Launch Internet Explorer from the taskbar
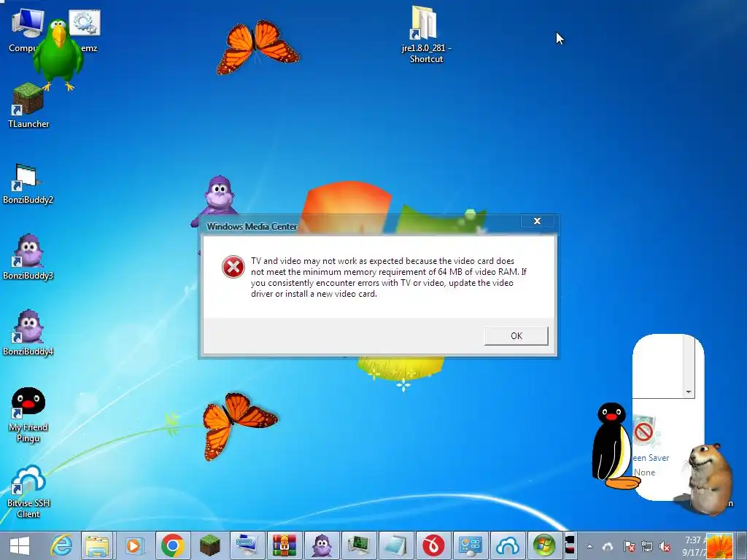The image size is (747, 560). [61, 545]
